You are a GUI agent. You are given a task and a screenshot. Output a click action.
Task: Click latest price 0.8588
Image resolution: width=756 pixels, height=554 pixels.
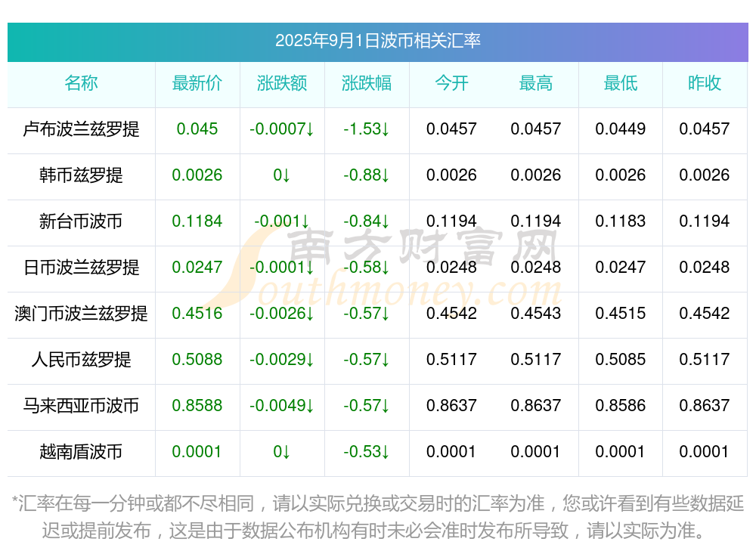point(197,406)
